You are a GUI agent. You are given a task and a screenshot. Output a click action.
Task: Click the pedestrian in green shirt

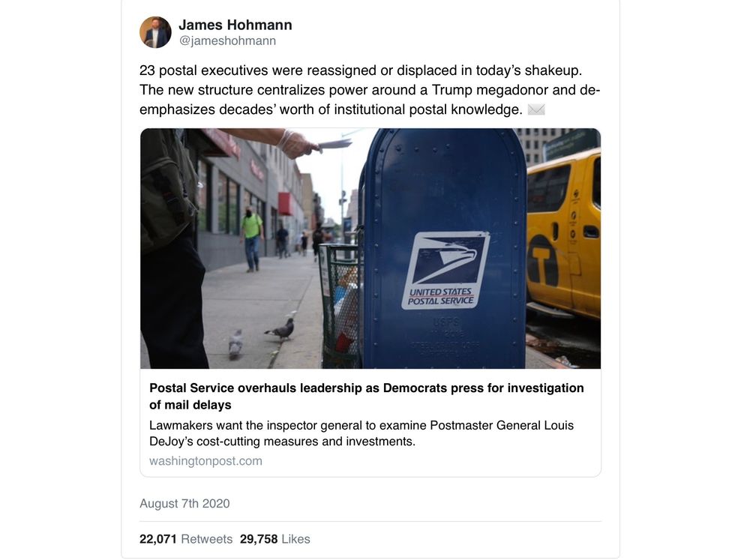[252, 239]
